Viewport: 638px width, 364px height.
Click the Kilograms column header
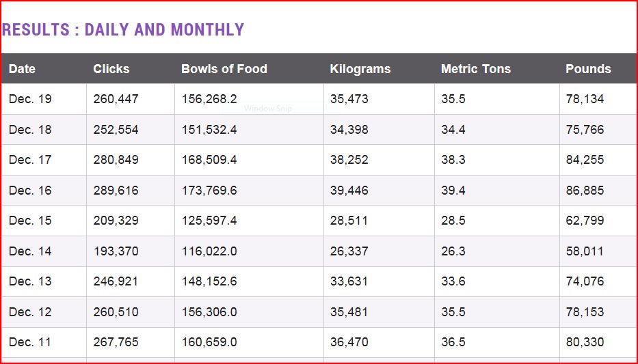point(360,69)
